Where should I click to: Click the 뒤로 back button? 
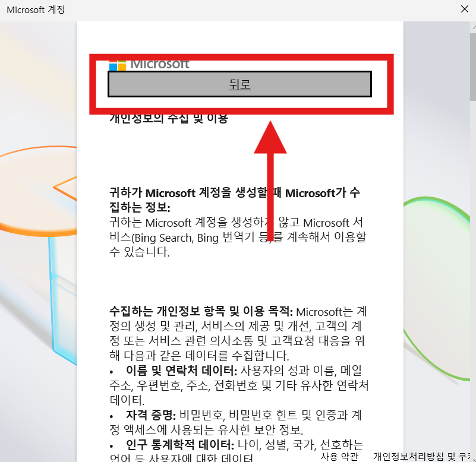pos(239,84)
